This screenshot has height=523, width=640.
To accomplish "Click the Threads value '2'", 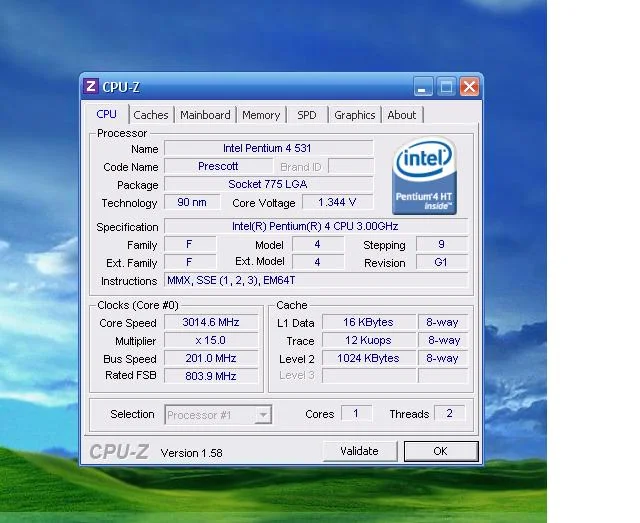I will point(450,414).
